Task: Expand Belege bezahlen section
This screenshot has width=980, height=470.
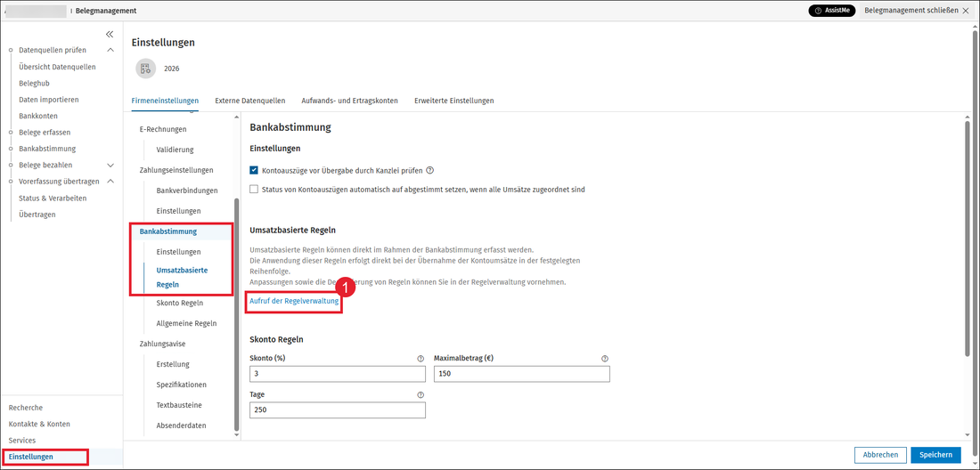Action: [x=110, y=166]
